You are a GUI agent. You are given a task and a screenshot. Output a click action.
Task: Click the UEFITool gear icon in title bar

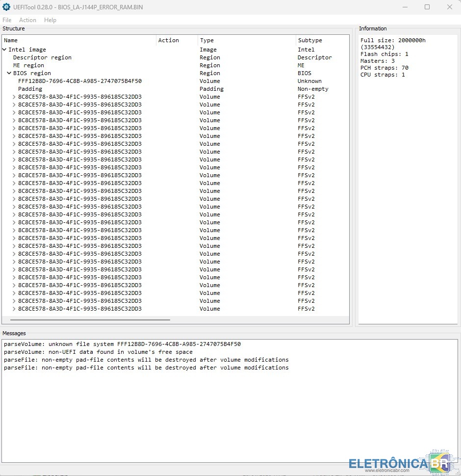click(x=6, y=7)
